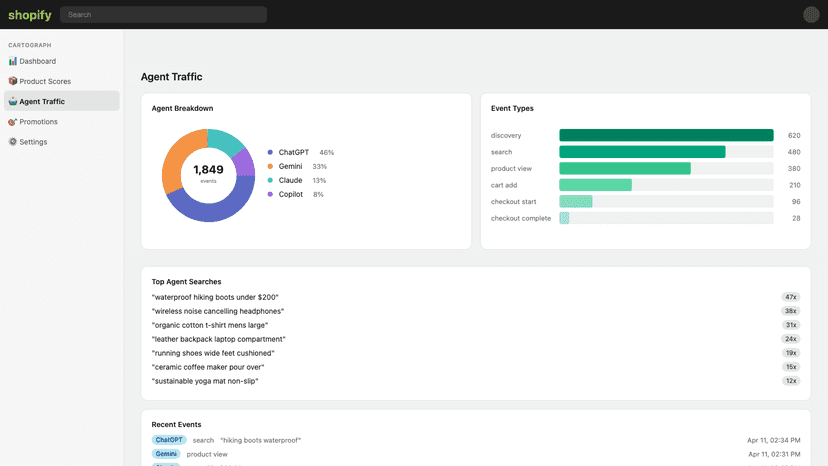
Task: Click the cart add event bar
Action: point(595,185)
